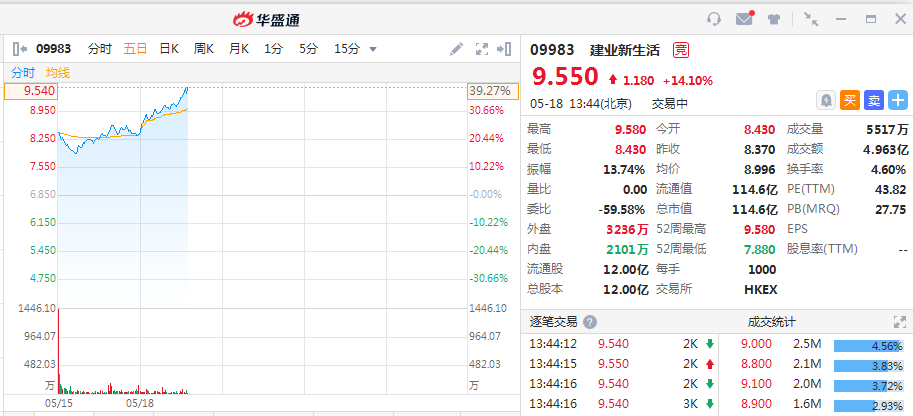The width and height of the screenshot is (913, 416).
Task: Select 5分 interval tab
Action: (x=309, y=49)
